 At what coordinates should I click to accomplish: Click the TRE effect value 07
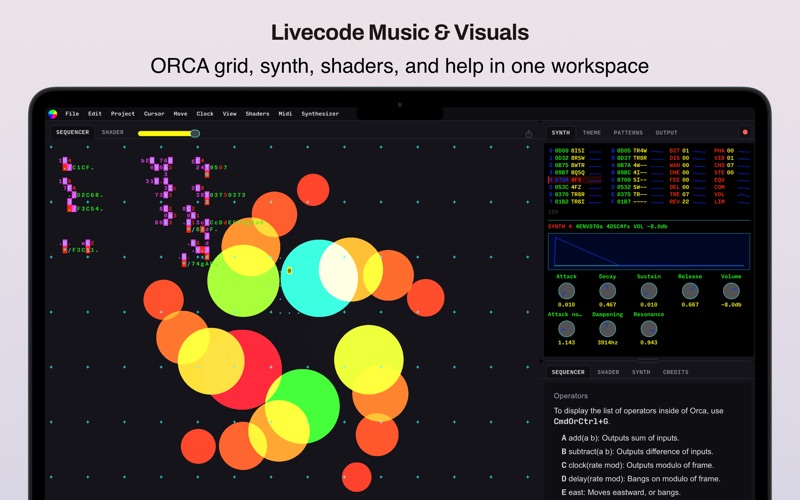[686, 194]
